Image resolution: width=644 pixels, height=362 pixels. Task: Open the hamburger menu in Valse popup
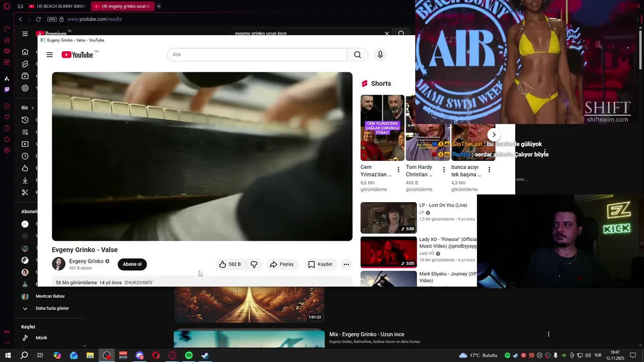pyautogui.click(x=49, y=55)
